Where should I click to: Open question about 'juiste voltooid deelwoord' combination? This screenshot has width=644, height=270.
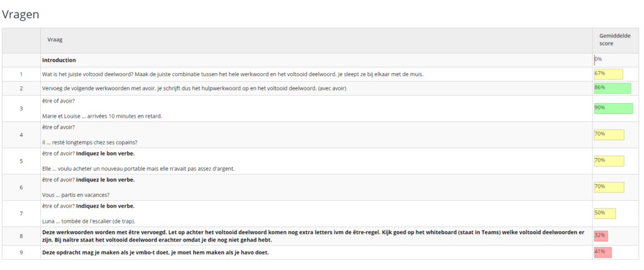pos(233,74)
